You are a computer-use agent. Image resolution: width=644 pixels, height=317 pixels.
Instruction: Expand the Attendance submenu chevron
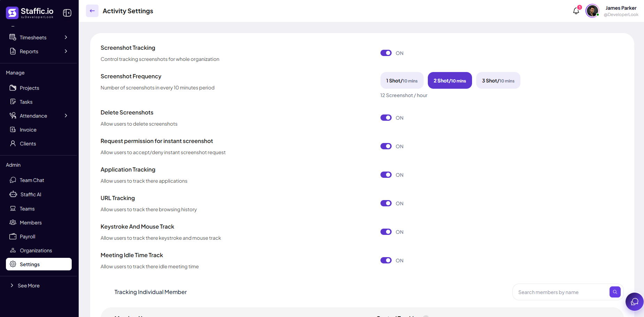66,116
